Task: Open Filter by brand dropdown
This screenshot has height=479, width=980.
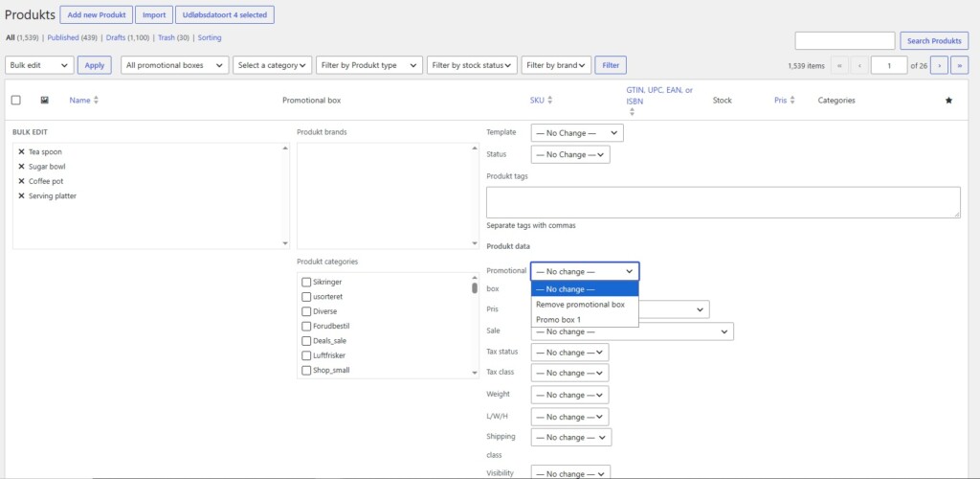Action: 556,65
